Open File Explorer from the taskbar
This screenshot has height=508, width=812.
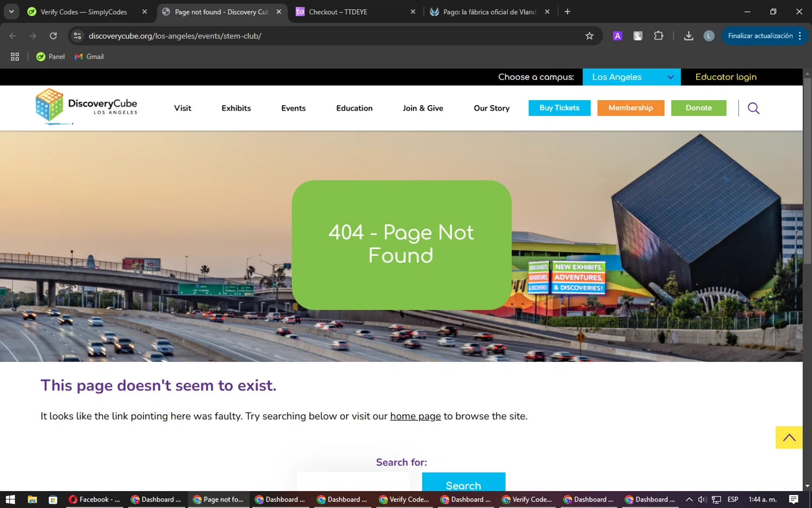point(32,500)
